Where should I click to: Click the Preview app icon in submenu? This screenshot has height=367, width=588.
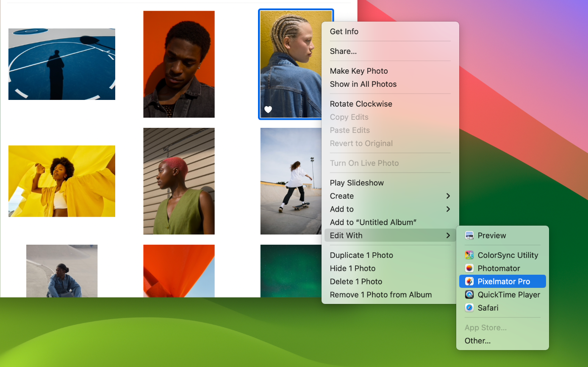[x=469, y=235]
